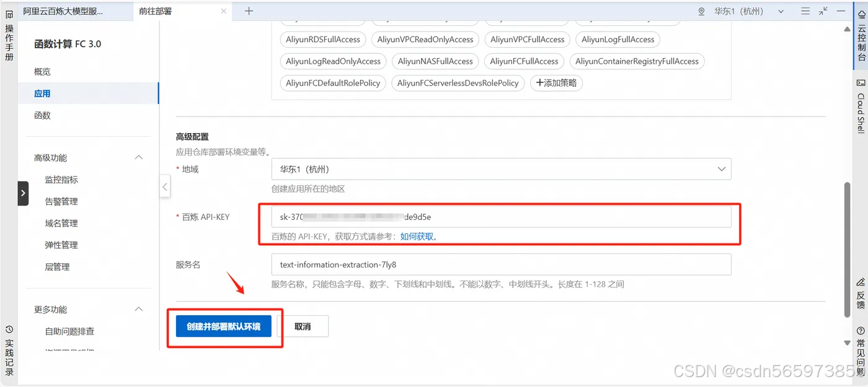
Task: Click the AliyunFCServerlessDevsRolePolicy policy tag
Action: [x=458, y=83]
